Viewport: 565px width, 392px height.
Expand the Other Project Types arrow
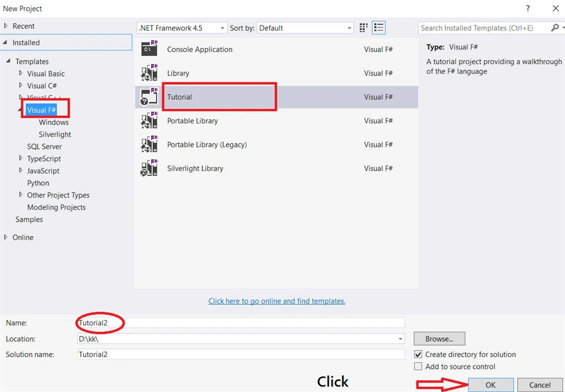tap(20, 195)
